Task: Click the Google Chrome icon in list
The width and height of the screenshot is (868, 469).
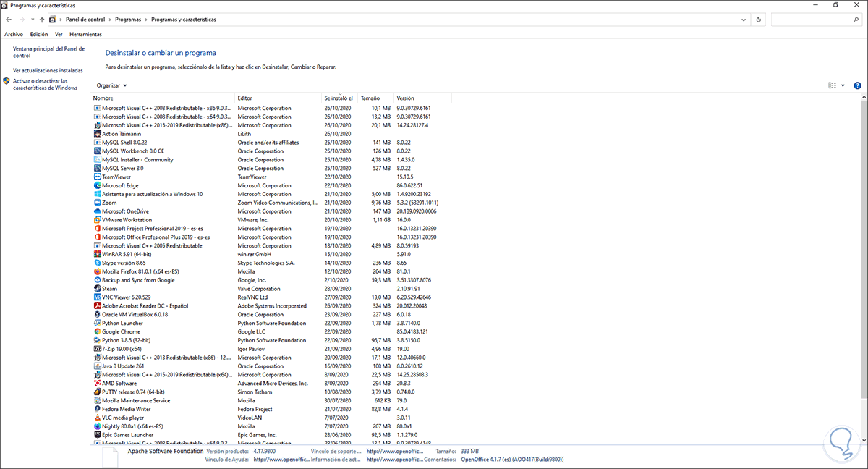Action: tap(97, 331)
